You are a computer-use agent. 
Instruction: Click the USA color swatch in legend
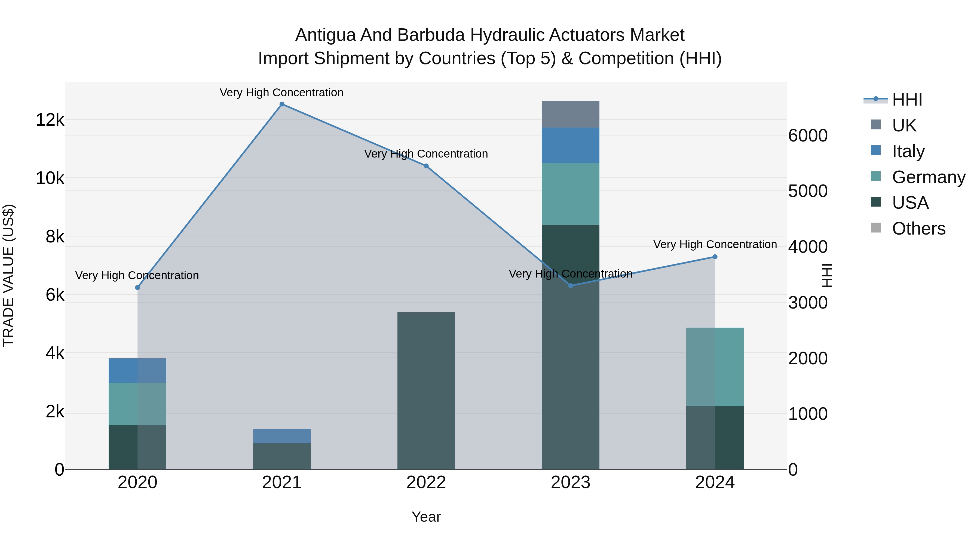876,202
